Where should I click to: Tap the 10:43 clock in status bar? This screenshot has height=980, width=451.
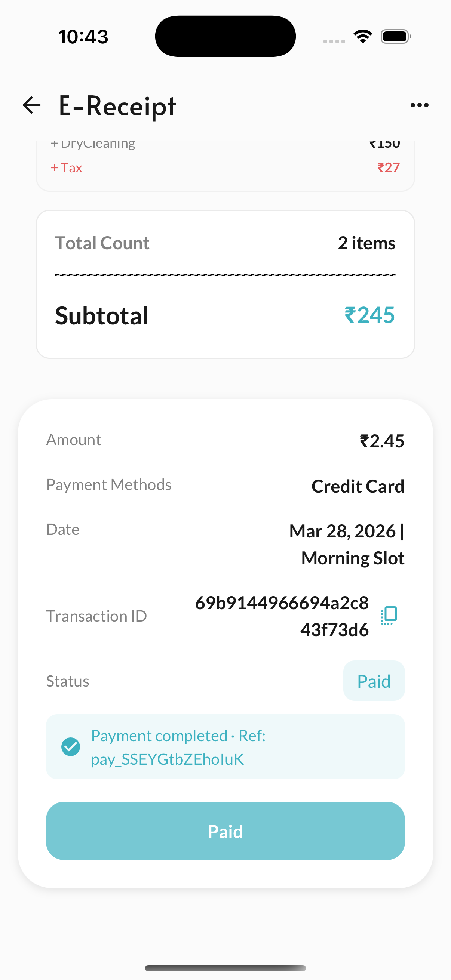(x=83, y=37)
